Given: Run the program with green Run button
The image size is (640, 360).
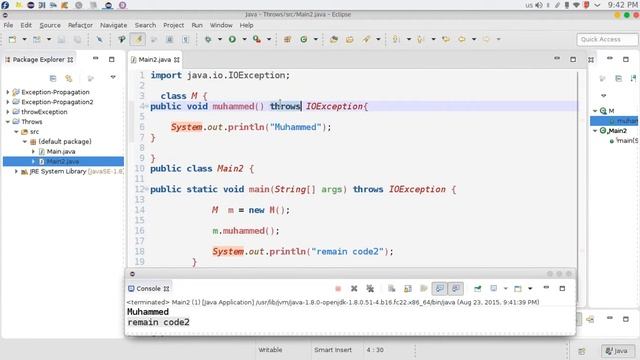Looking at the screenshot, I should click(x=232, y=40).
